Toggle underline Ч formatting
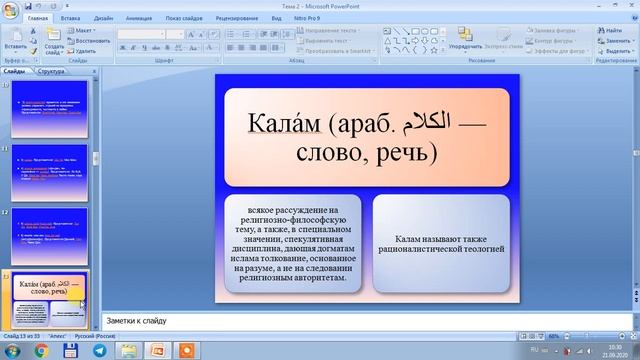The height and width of the screenshot is (360, 640). tap(144, 48)
